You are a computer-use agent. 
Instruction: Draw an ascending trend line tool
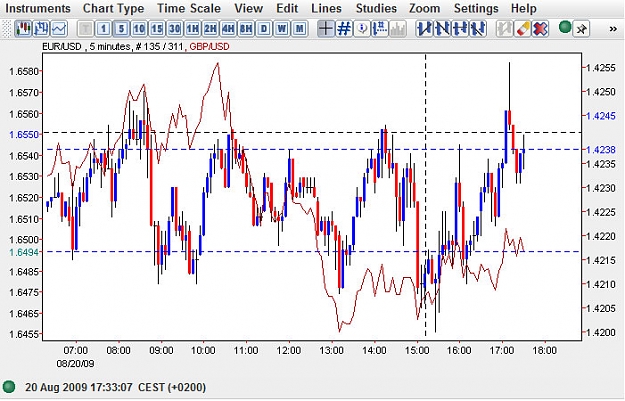click(x=424, y=29)
